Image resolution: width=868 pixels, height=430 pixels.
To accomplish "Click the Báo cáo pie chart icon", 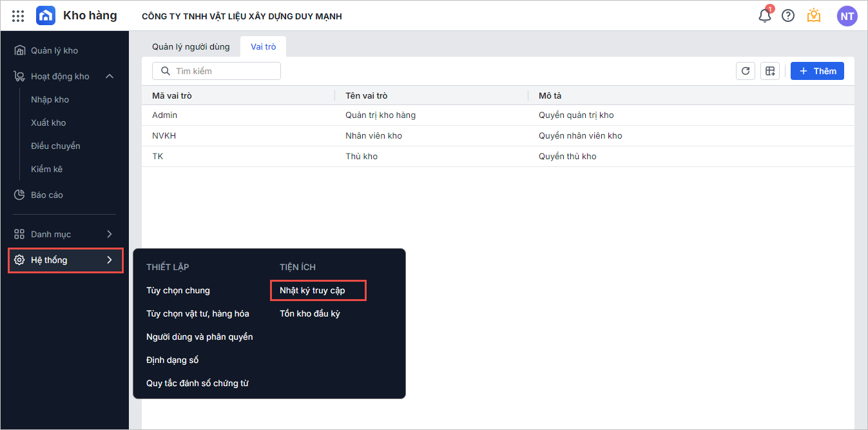I will 19,195.
